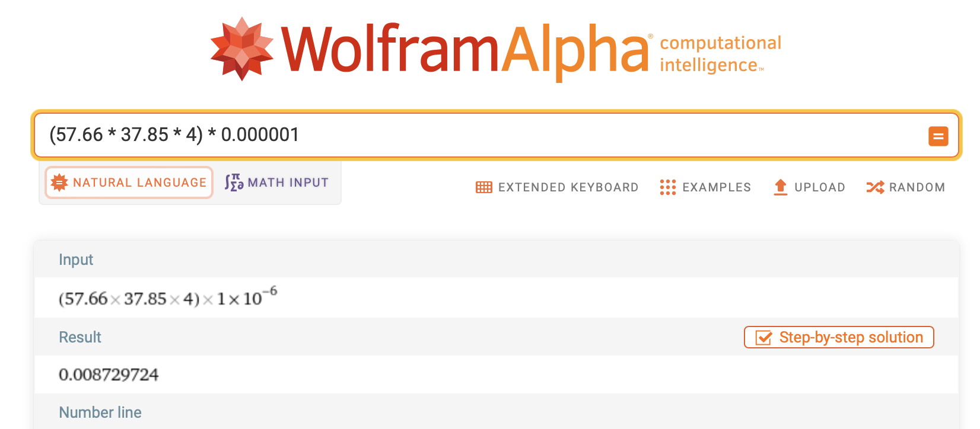
Task: Click the Number line pod header
Action: pos(100,412)
